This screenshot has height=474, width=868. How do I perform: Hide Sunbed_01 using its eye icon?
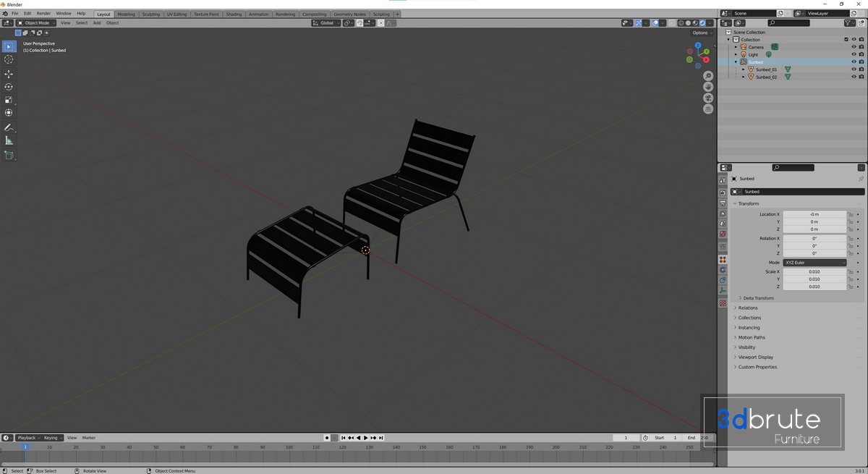[854, 69]
